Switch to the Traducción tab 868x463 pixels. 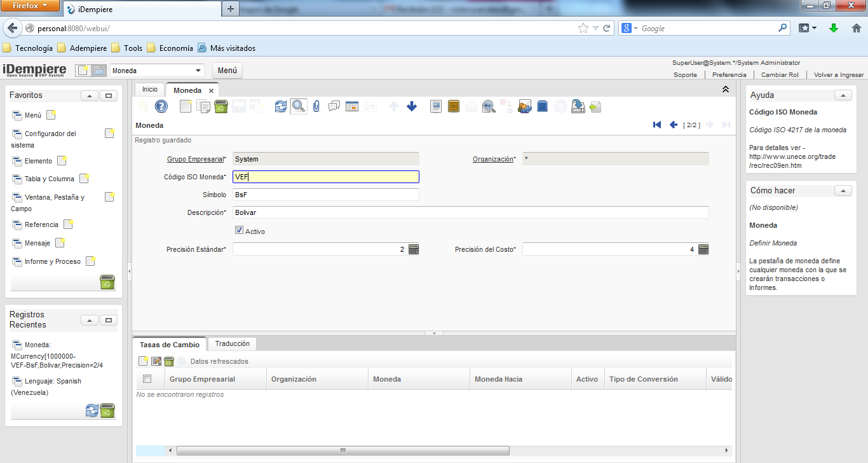tap(233, 343)
